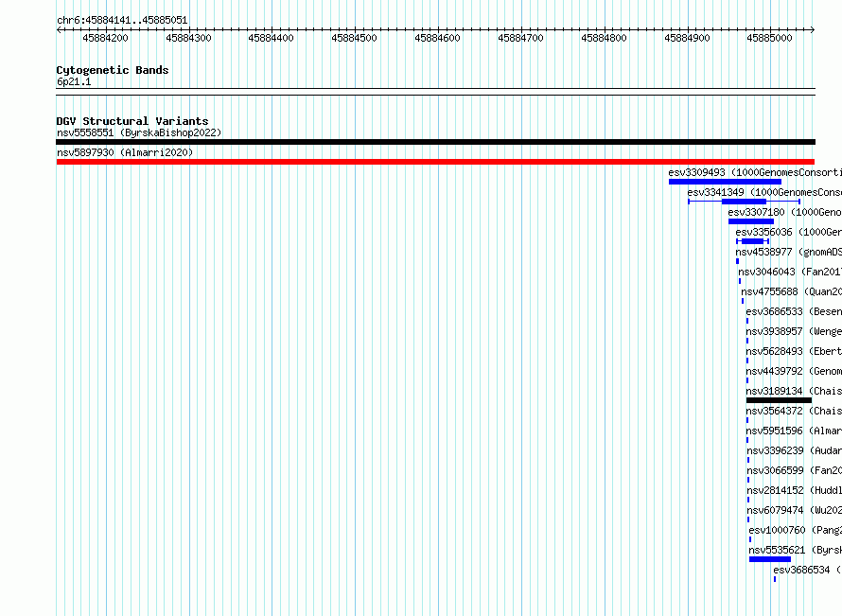The image size is (842, 616).
Task: Click the Cytogenetic Bands track title
Action: pyautogui.click(x=113, y=70)
